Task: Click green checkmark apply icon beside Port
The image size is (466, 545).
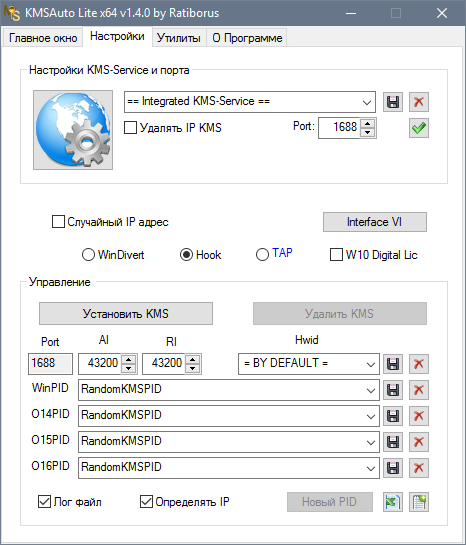Action: (x=419, y=128)
